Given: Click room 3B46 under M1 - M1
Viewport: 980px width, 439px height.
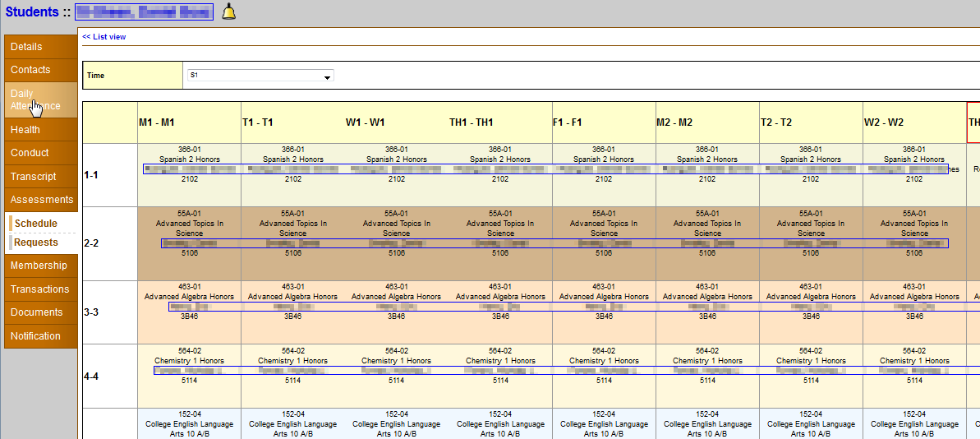Looking at the screenshot, I should click(190, 317).
